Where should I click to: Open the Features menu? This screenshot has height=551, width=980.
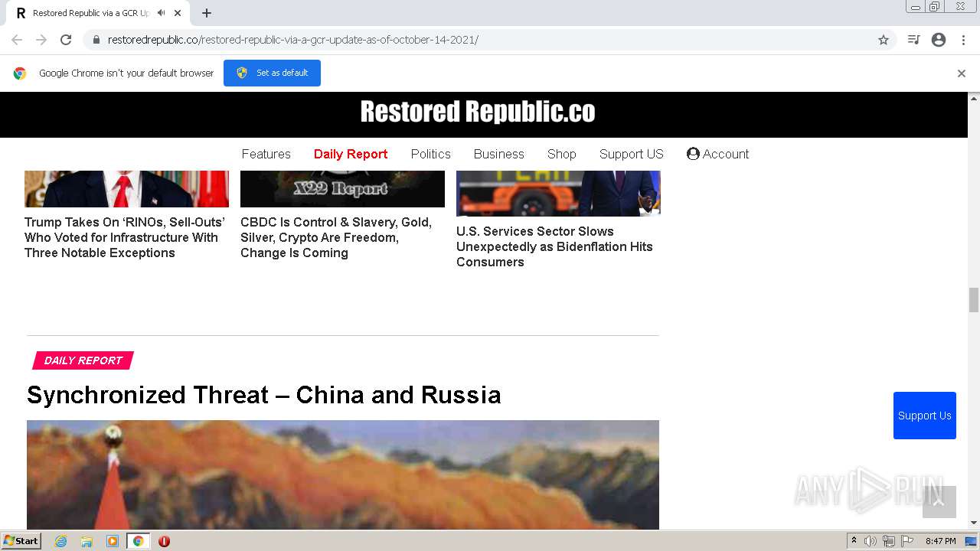pos(266,154)
